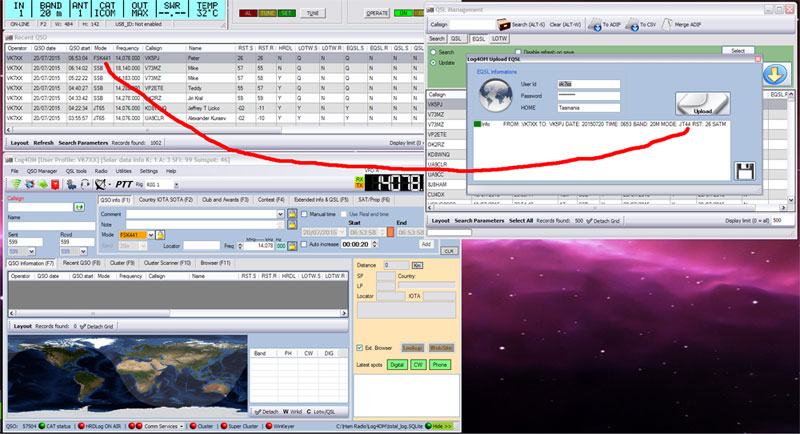Screen dimensions: 800x434
Task: Click Detach Grid in QSL Management footer
Action: [603, 221]
